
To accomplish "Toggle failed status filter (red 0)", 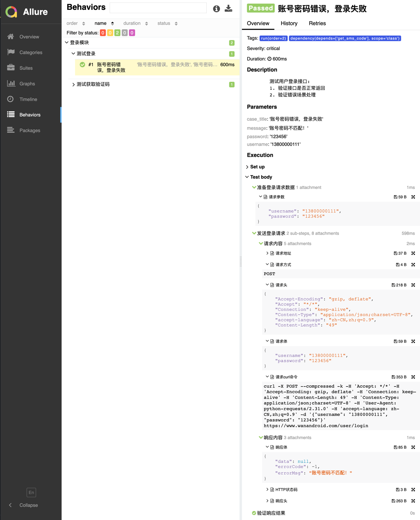I will pyautogui.click(x=103, y=33).
